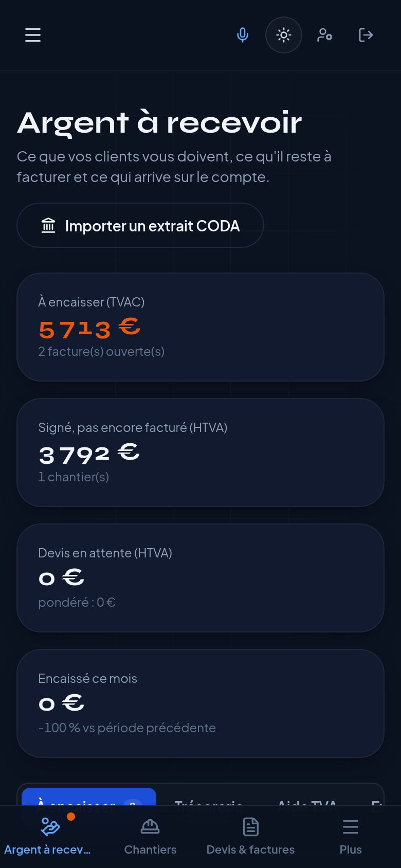Click the 3792 € signed amount
The width and height of the screenshot is (401, 868).
pyautogui.click(x=89, y=454)
